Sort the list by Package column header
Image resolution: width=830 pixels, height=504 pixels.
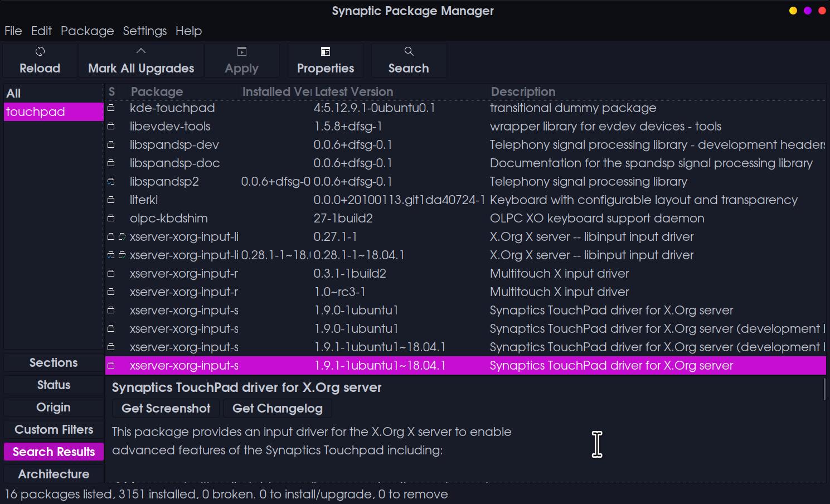click(x=157, y=91)
